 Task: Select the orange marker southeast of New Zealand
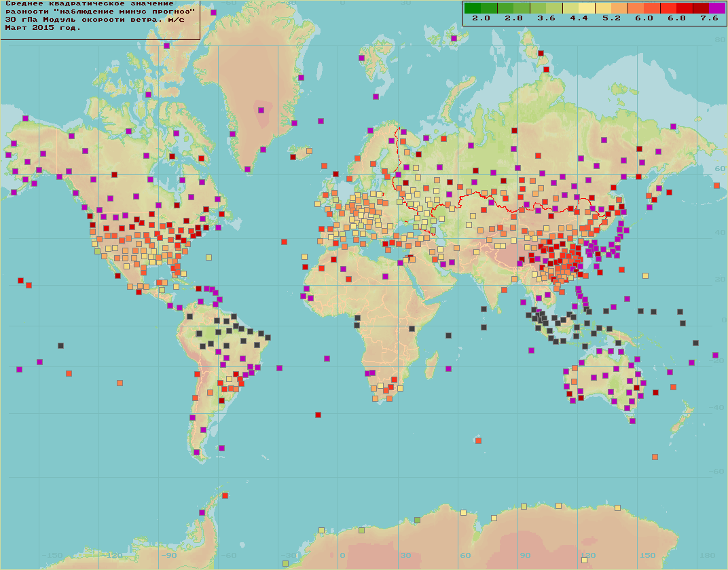click(x=655, y=457)
